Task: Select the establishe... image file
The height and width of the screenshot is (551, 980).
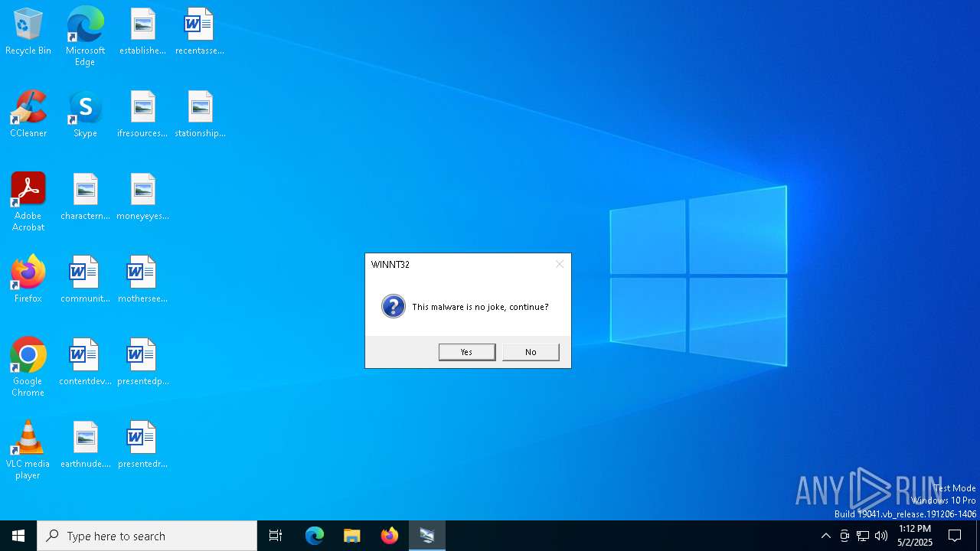Action: coord(142,32)
